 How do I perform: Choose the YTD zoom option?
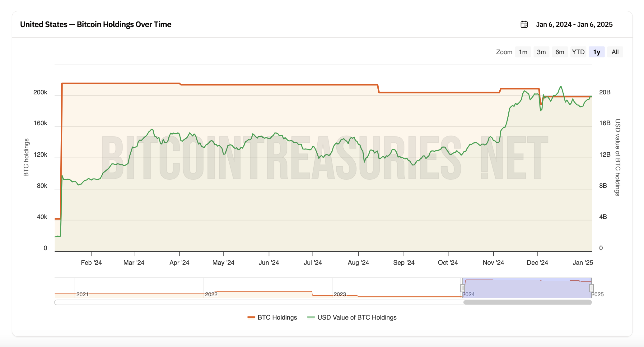578,52
